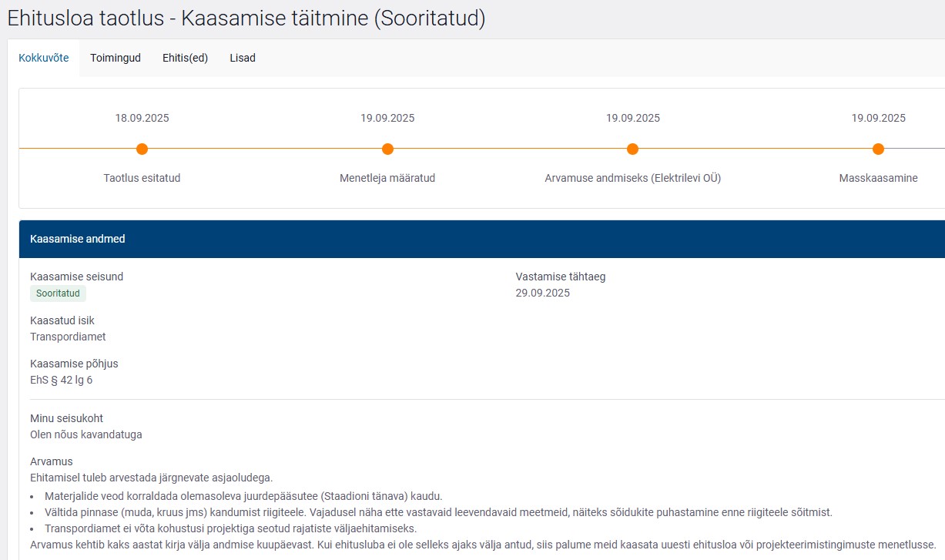The image size is (945, 560).
Task: Click the Transpordiamet involved party name
Action: (68, 337)
